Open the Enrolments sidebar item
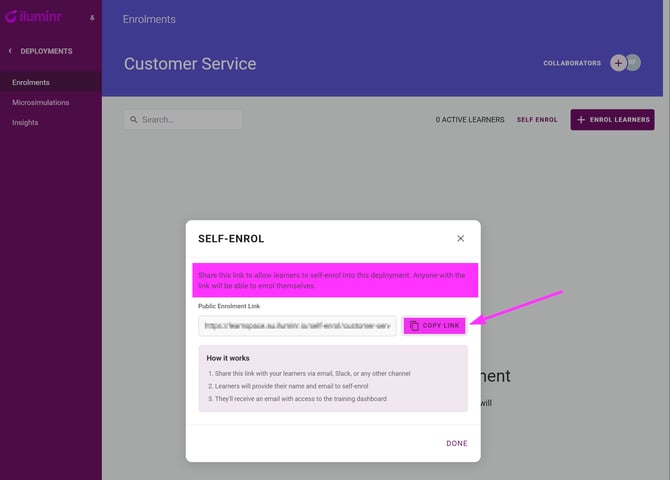This screenshot has height=480, width=670. point(31,82)
